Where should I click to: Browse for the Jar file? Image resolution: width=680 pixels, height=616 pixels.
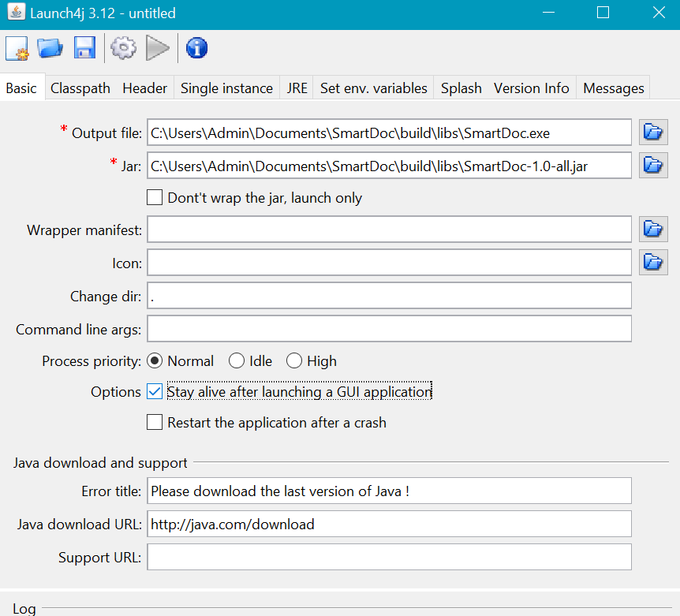coord(653,165)
